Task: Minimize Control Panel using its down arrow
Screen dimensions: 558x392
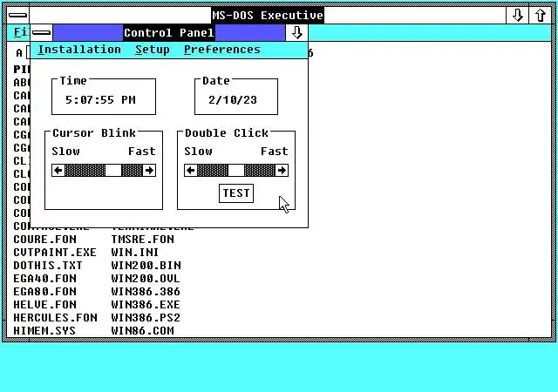Action: click(296, 33)
